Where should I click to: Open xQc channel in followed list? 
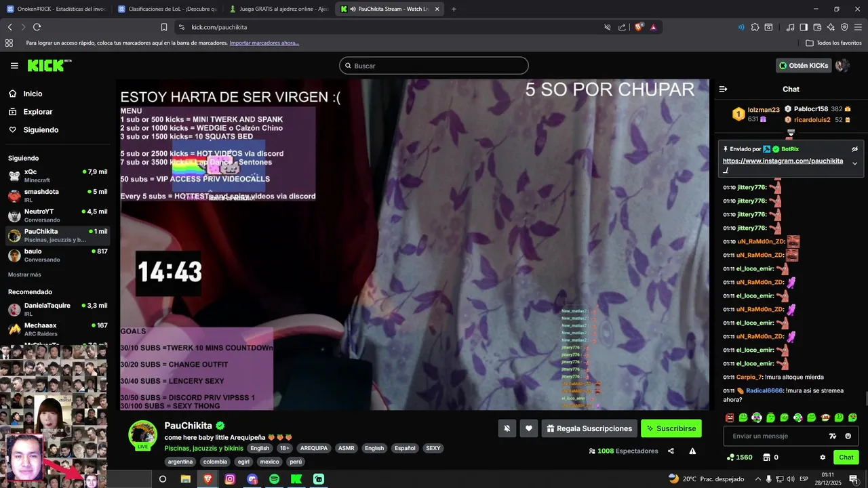58,176
